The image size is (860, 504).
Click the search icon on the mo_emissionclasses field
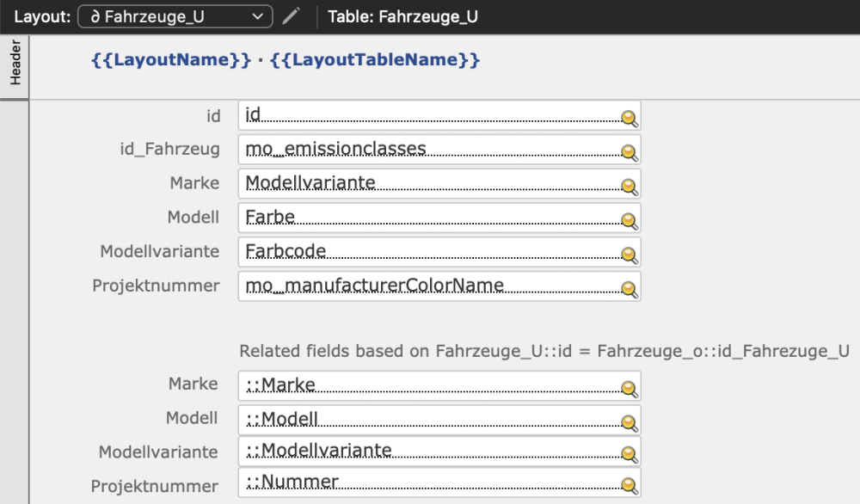(629, 151)
